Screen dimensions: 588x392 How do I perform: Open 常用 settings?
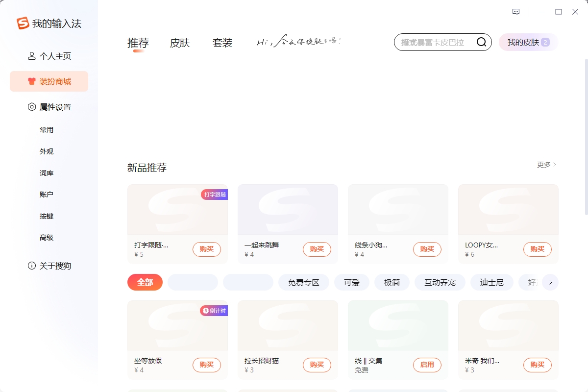coord(47,130)
